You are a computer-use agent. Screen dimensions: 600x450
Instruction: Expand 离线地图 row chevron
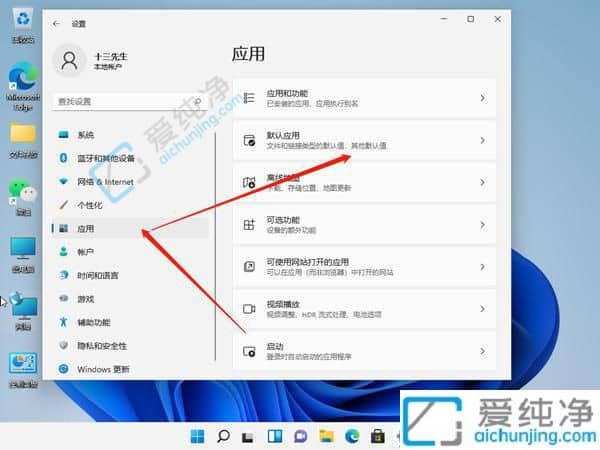click(x=483, y=183)
